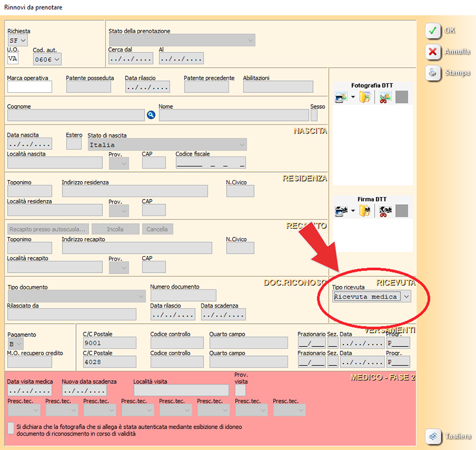Open the Stato di nascita dropdown
476x450 pixels.
coord(241,144)
